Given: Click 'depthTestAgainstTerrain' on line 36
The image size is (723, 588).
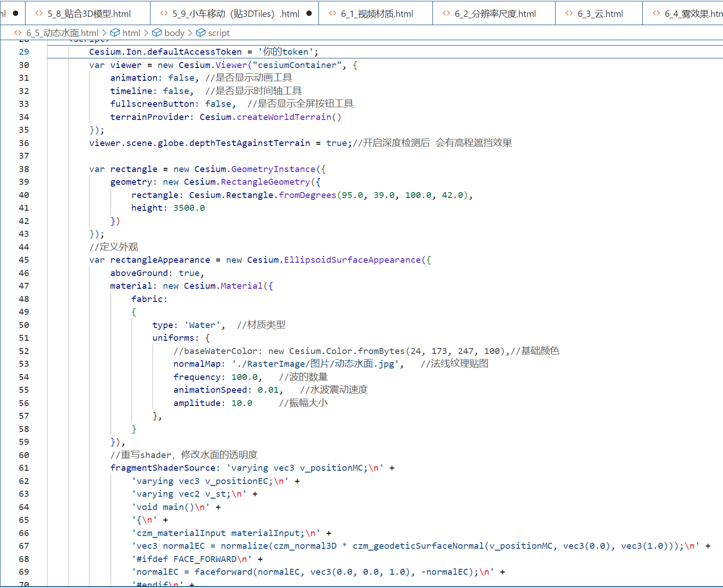Looking at the screenshot, I should click(x=250, y=143).
